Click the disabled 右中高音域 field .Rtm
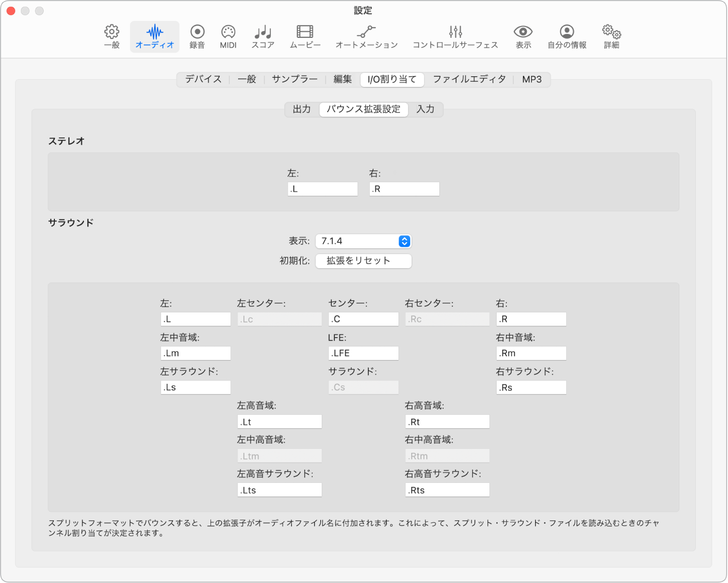Image resolution: width=728 pixels, height=583 pixels. (x=447, y=456)
